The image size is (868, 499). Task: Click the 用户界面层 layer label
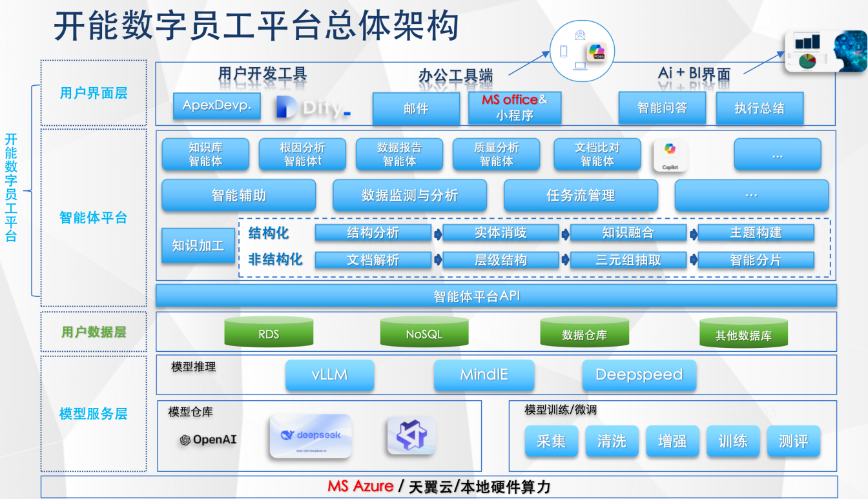94,93
